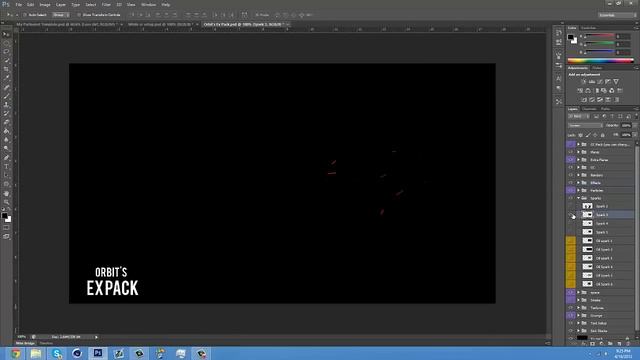The image size is (640, 360).
Task: Enable the Auto-Select checkbox
Action: (25, 15)
